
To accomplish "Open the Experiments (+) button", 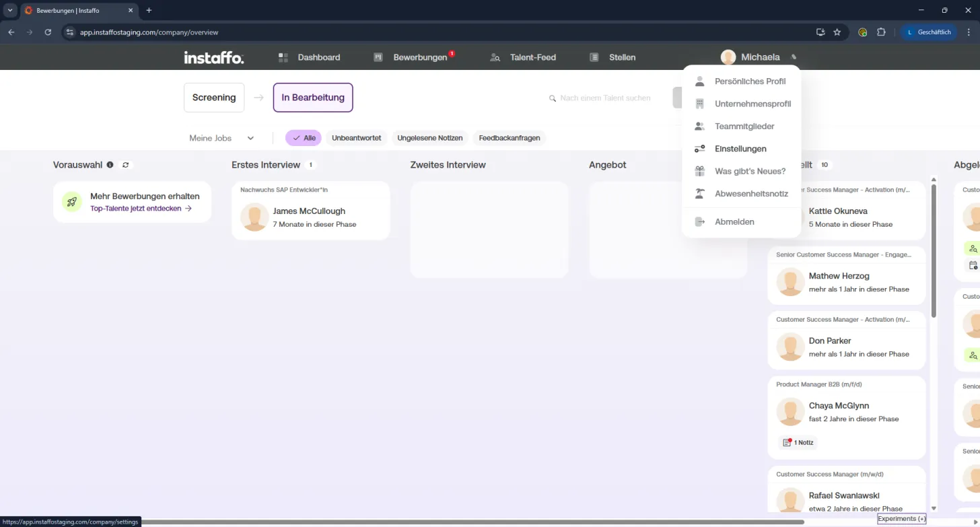I will point(902,519).
